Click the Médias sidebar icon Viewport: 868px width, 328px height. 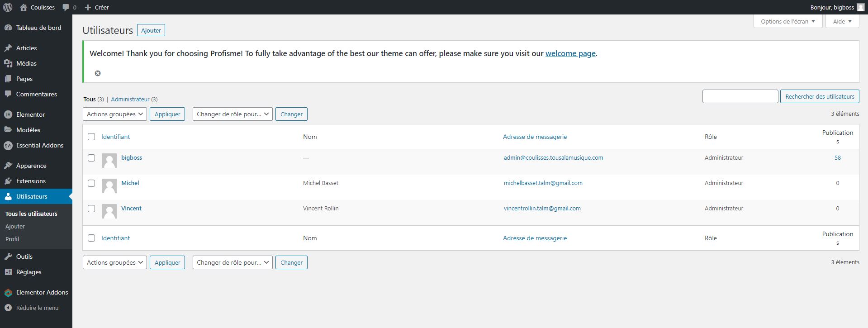[8, 63]
